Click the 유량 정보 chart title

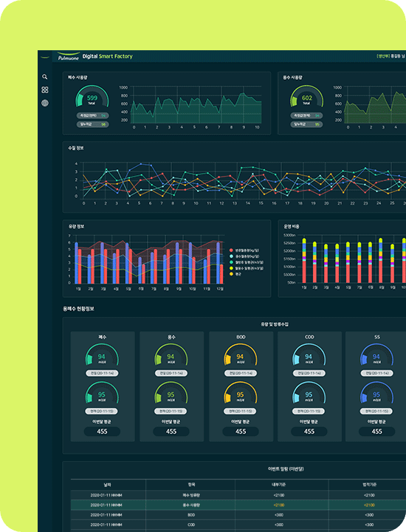(x=76, y=226)
